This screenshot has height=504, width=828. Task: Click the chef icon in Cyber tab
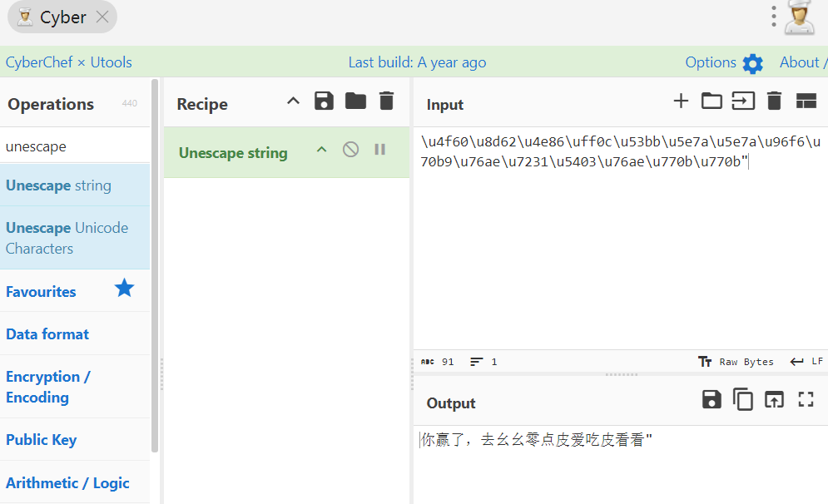coord(24,17)
